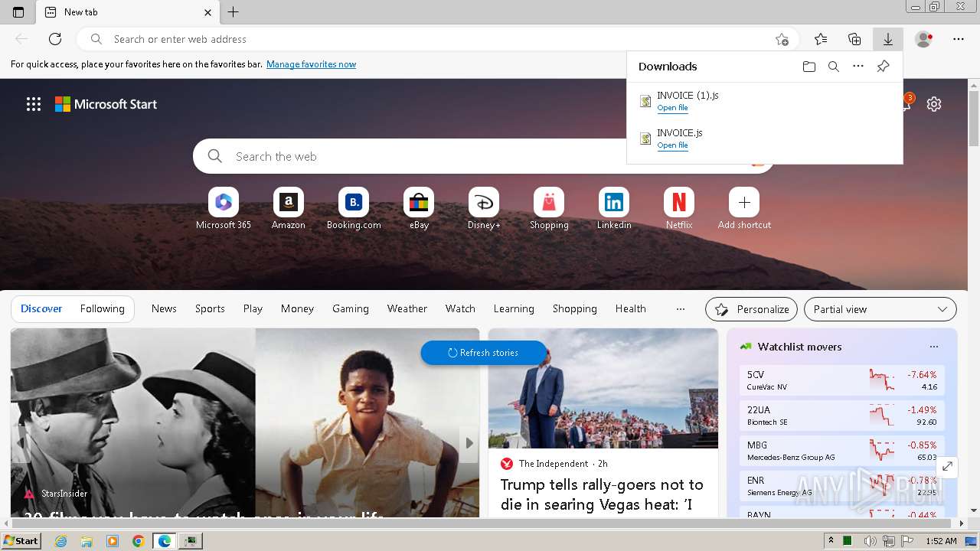Open the Play category
980x551 pixels.
(253, 308)
